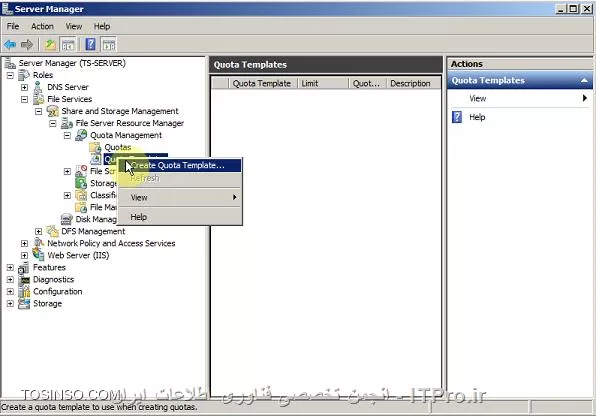Select the Quotas tree item
The image size is (596, 416).
[118, 148]
